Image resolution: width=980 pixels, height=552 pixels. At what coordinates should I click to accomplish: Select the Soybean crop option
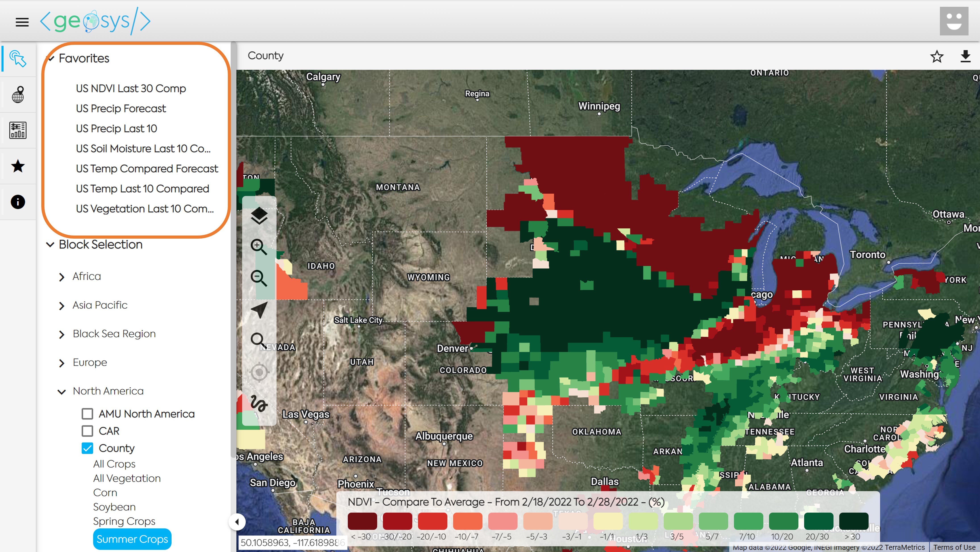coord(114,507)
